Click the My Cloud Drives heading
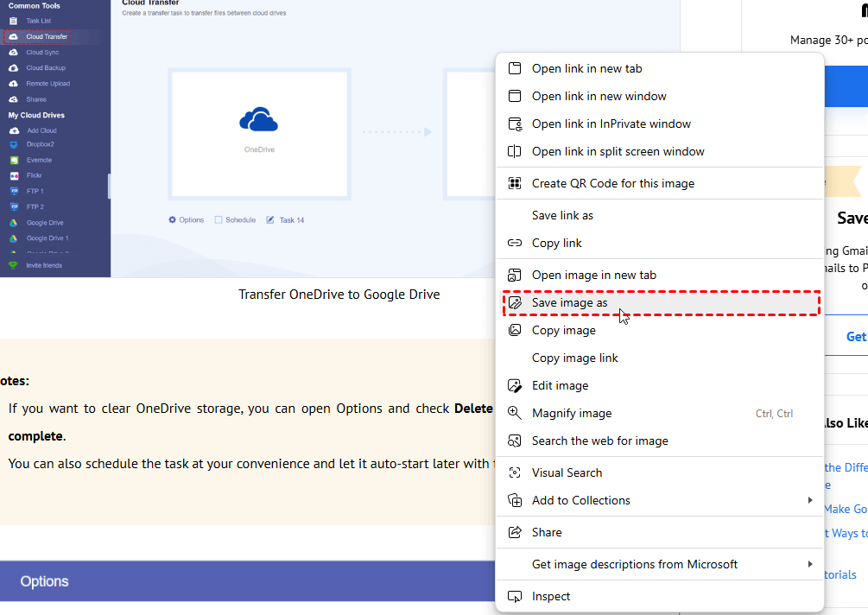The image size is (868, 615). pos(36,115)
